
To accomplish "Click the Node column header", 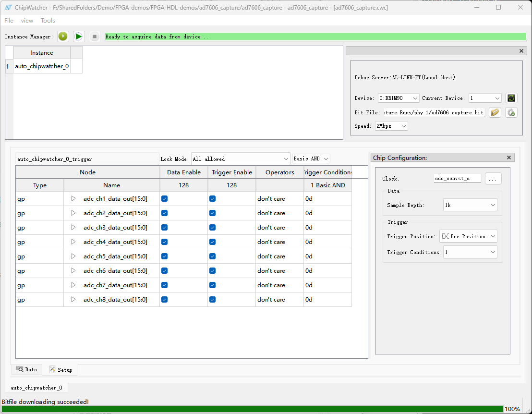I will (x=87, y=172).
